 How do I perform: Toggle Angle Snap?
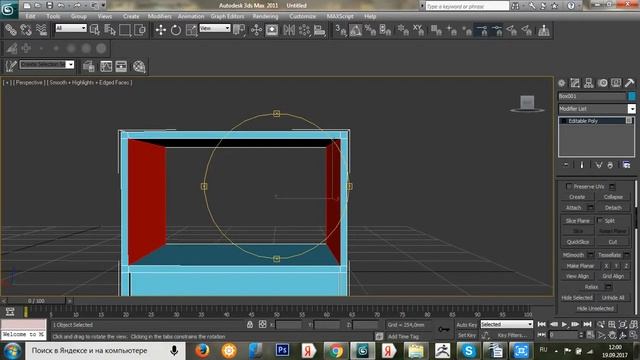click(x=356, y=30)
